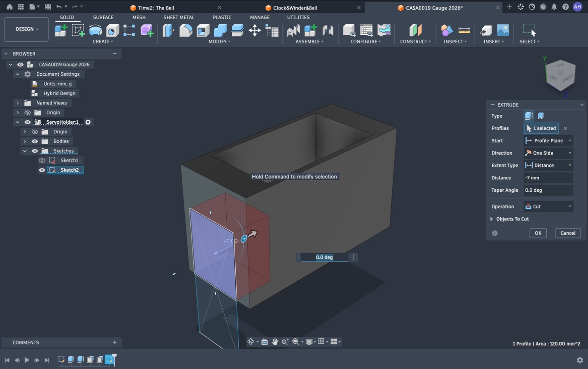This screenshot has width=588, height=369.
Task: Click the Taper Angle input field
Action: click(549, 190)
